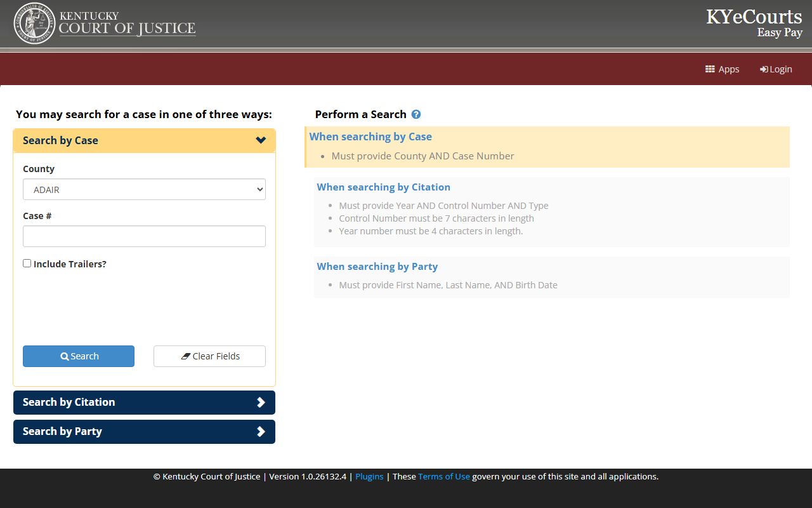Image resolution: width=812 pixels, height=508 pixels.
Task: Open the County dropdown showing ADAIR
Action: tap(144, 189)
